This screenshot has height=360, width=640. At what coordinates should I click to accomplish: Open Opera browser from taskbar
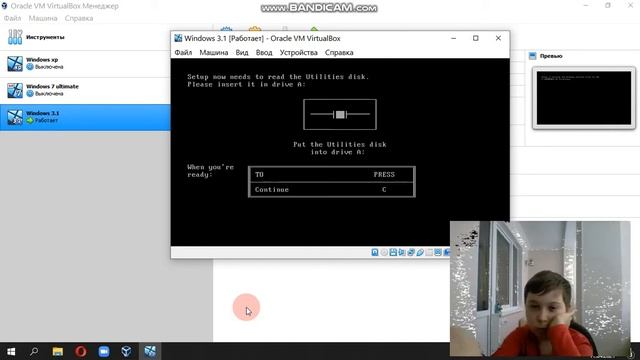81,351
